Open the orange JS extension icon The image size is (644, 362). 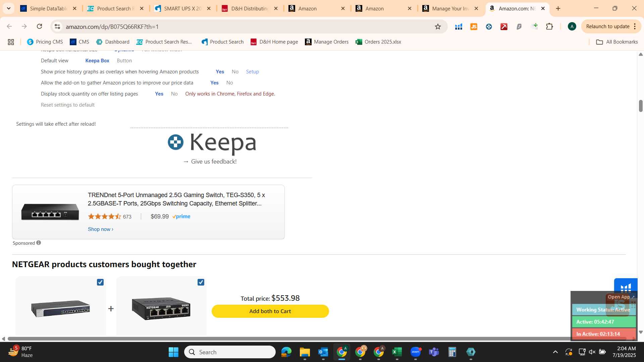pos(474,26)
